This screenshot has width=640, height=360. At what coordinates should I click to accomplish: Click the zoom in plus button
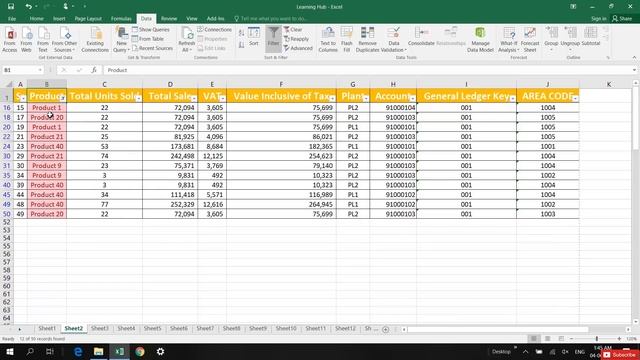[x=619, y=339]
